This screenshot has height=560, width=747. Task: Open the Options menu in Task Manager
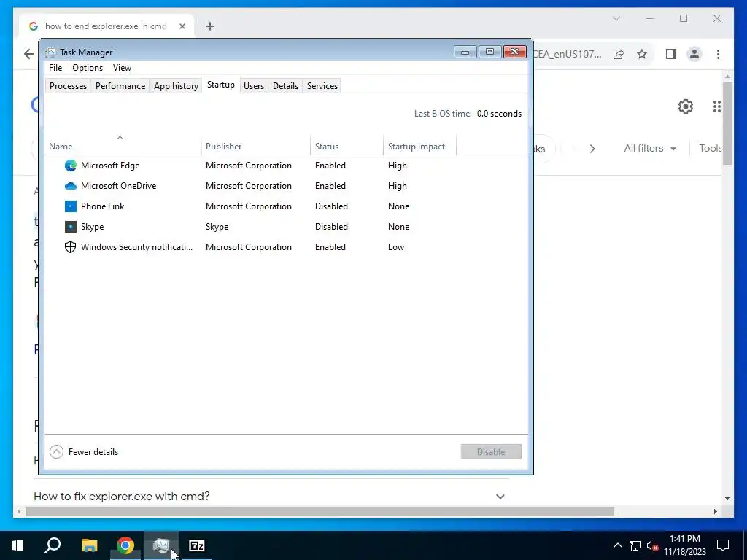(x=88, y=68)
